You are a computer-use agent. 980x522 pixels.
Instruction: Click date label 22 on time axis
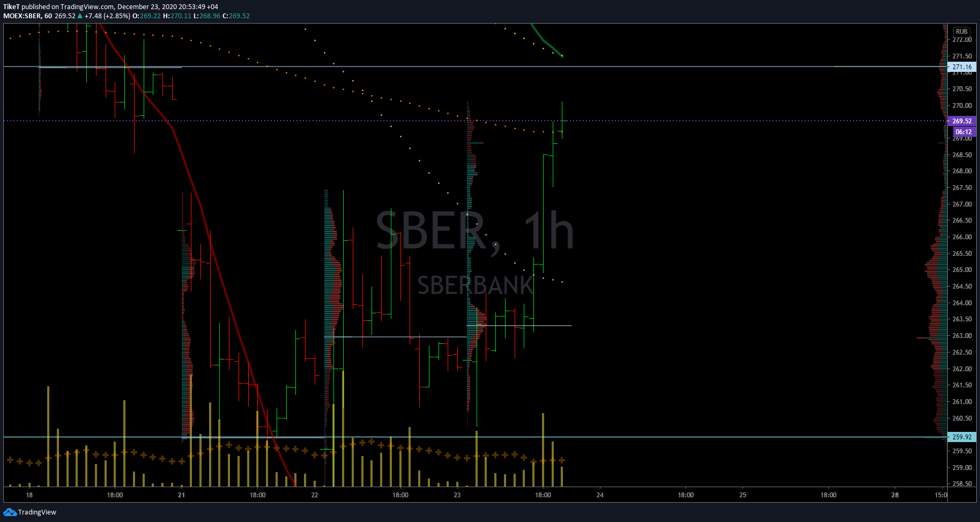tap(315, 495)
